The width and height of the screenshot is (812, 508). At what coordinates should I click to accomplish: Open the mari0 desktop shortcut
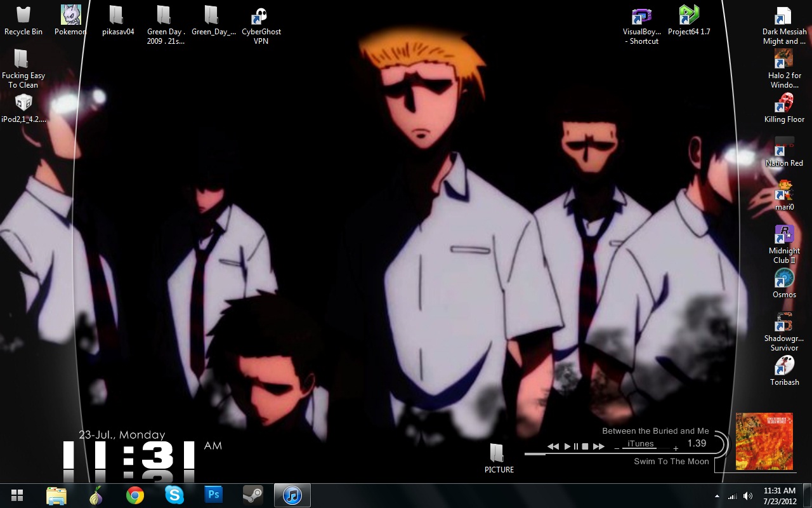tap(784, 190)
